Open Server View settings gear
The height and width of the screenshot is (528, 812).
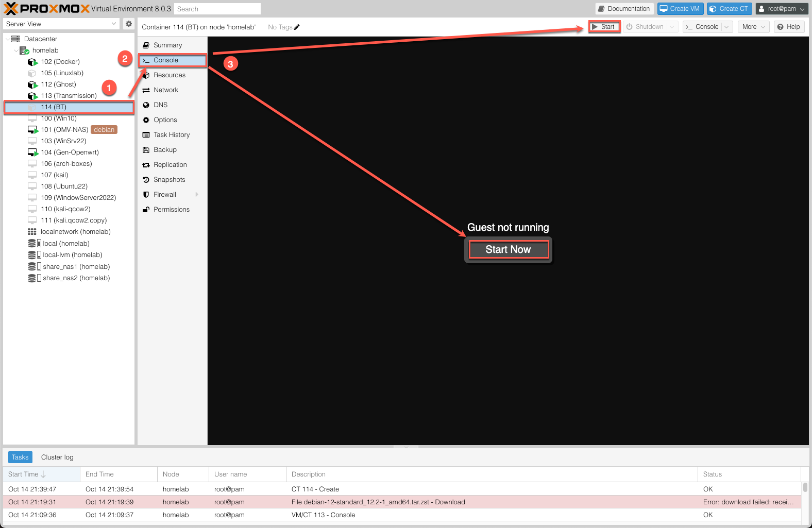pos(129,24)
